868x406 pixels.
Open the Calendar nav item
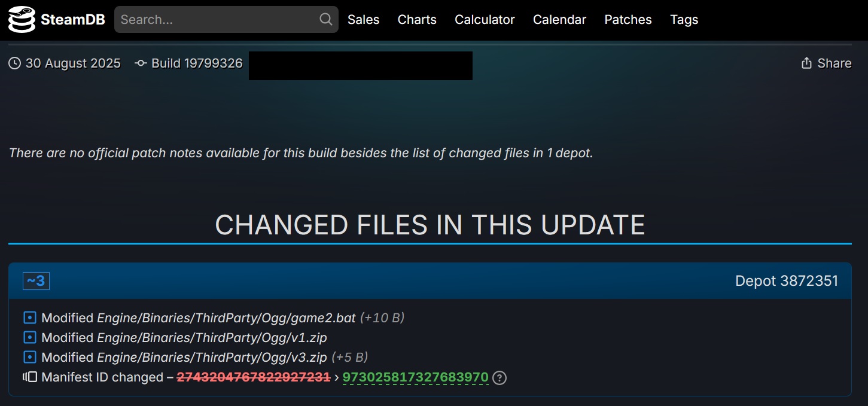pyautogui.click(x=560, y=20)
